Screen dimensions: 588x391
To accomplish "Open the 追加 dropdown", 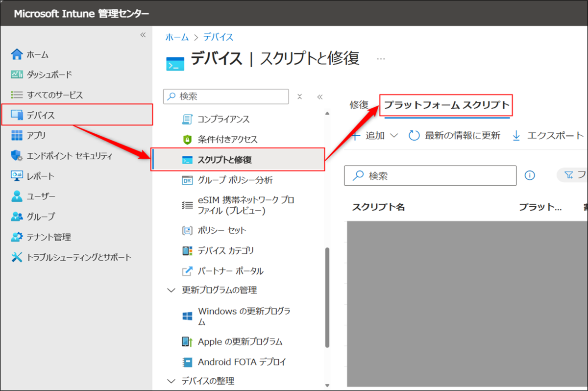I will point(375,136).
